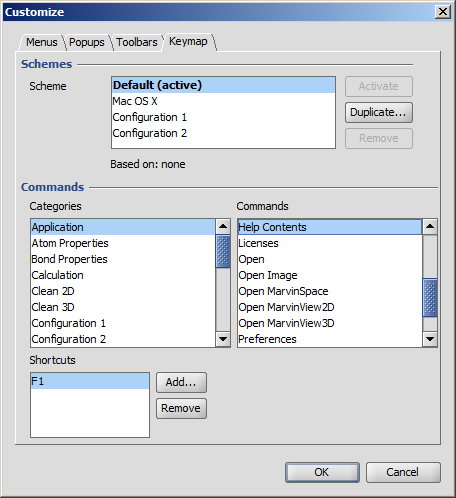Click Commands scrollbar down arrow

(430, 339)
